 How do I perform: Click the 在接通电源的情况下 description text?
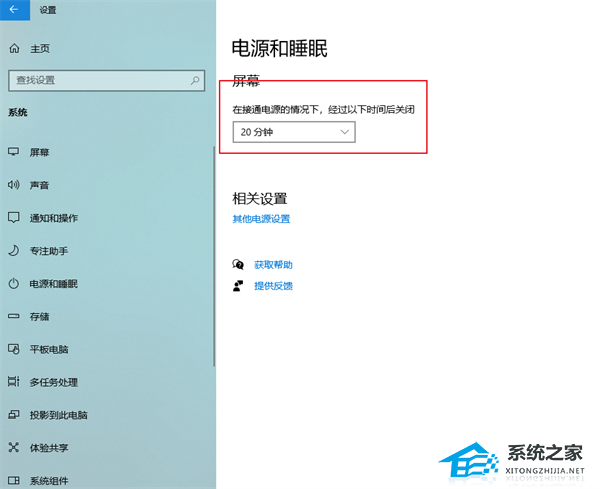pos(323,110)
